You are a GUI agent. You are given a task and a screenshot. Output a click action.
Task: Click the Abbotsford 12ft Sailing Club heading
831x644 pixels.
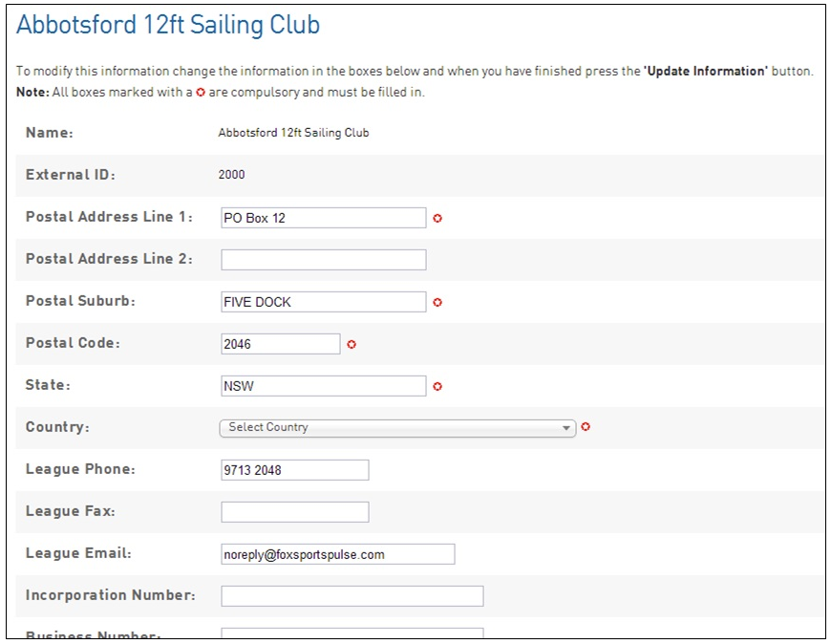tap(168, 26)
